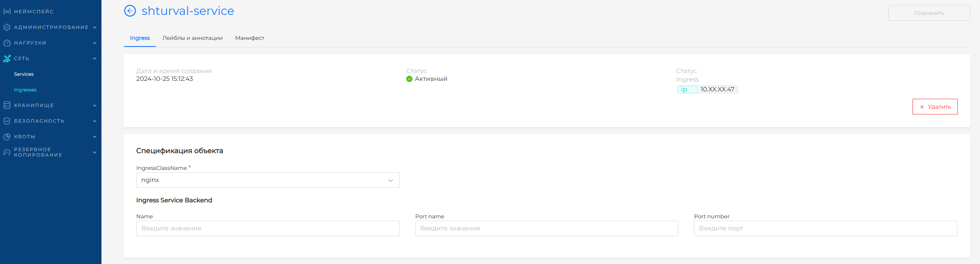Open the IngressClassName nginx dropdown
Image resolution: width=980 pixels, height=264 pixels.
[267, 180]
